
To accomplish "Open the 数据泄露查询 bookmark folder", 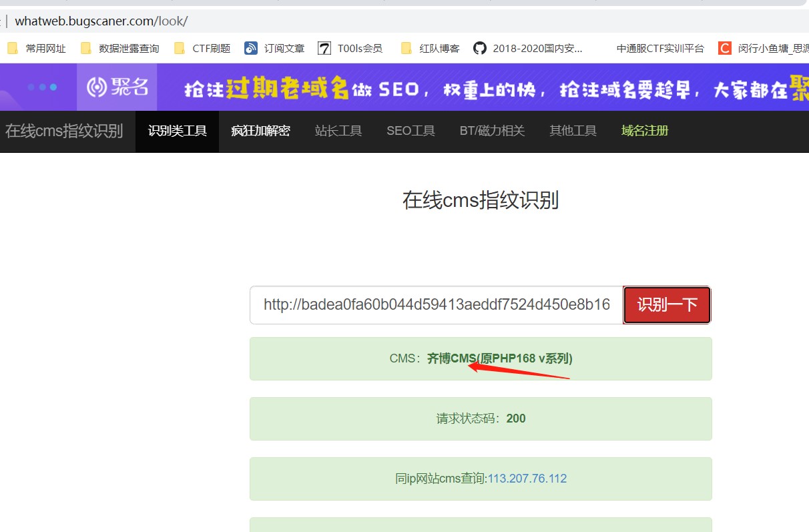I will point(120,48).
